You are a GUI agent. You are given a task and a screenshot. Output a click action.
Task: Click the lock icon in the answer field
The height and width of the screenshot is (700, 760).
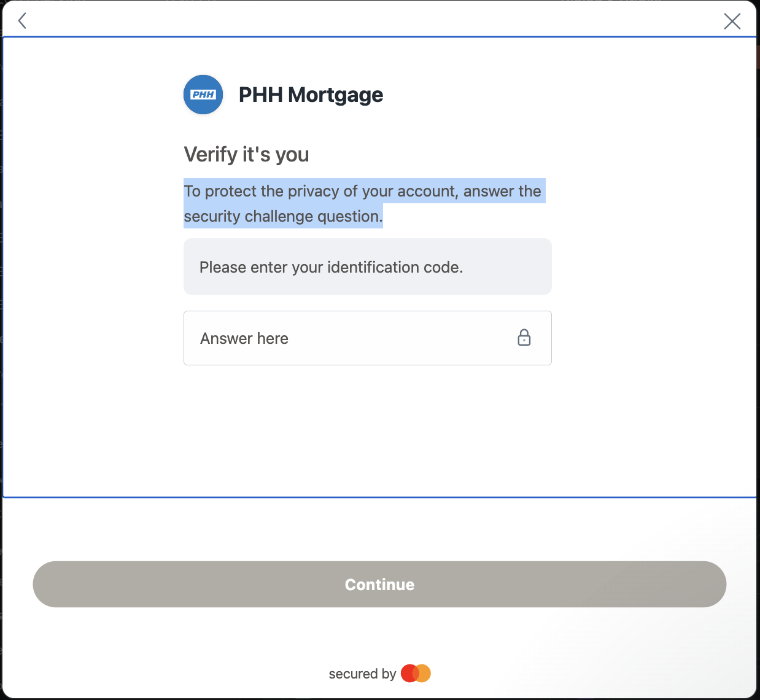tap(524, 338)
